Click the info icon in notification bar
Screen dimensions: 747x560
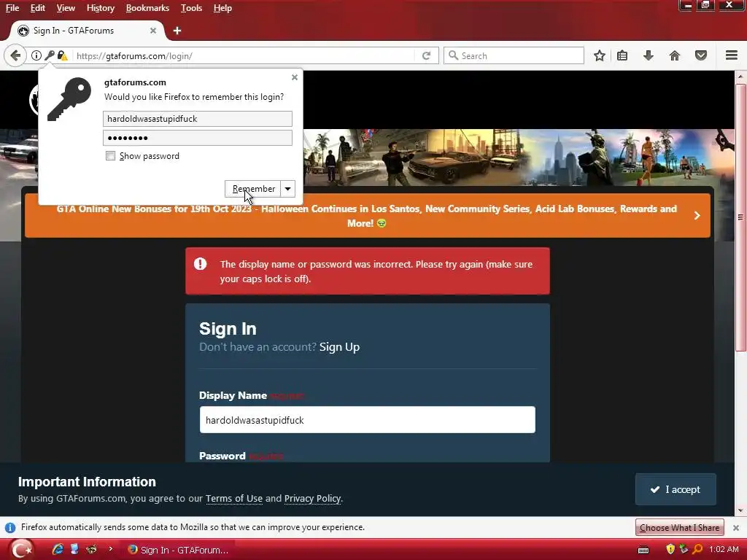pyautogui.click(x=10, y=528)
